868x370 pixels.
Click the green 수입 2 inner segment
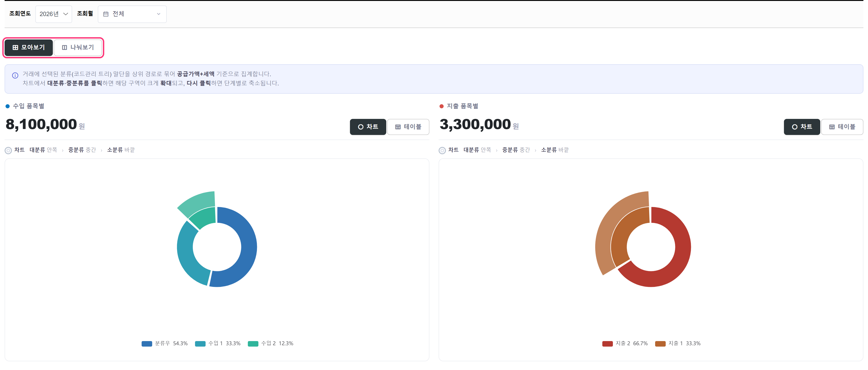(x=206, y=217)
